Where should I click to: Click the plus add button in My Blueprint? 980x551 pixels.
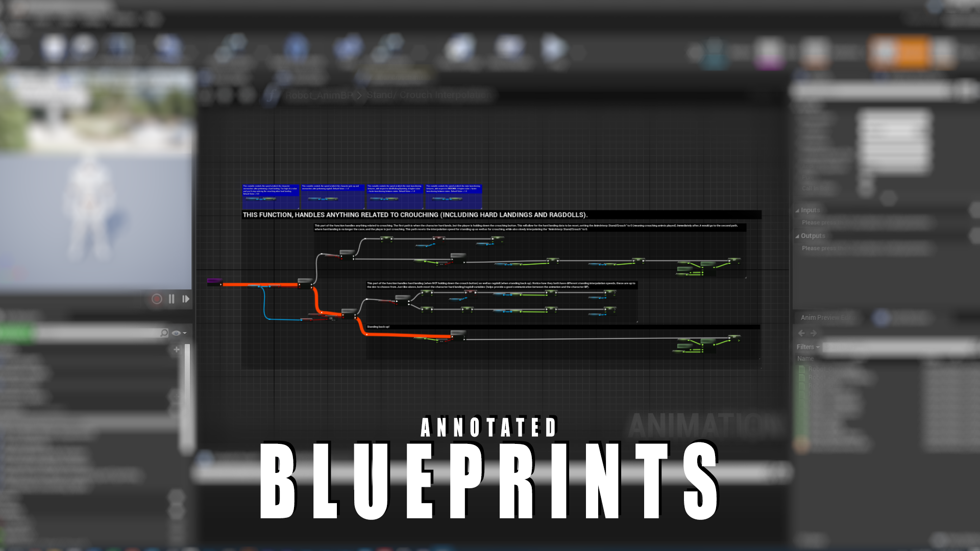[177, 349]
